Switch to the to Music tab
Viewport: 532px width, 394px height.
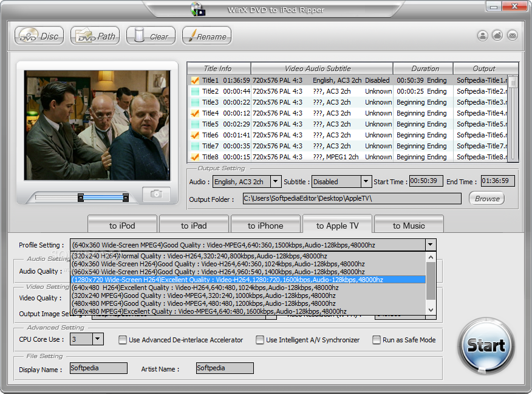pyautogui.click(x=409, y=225)
